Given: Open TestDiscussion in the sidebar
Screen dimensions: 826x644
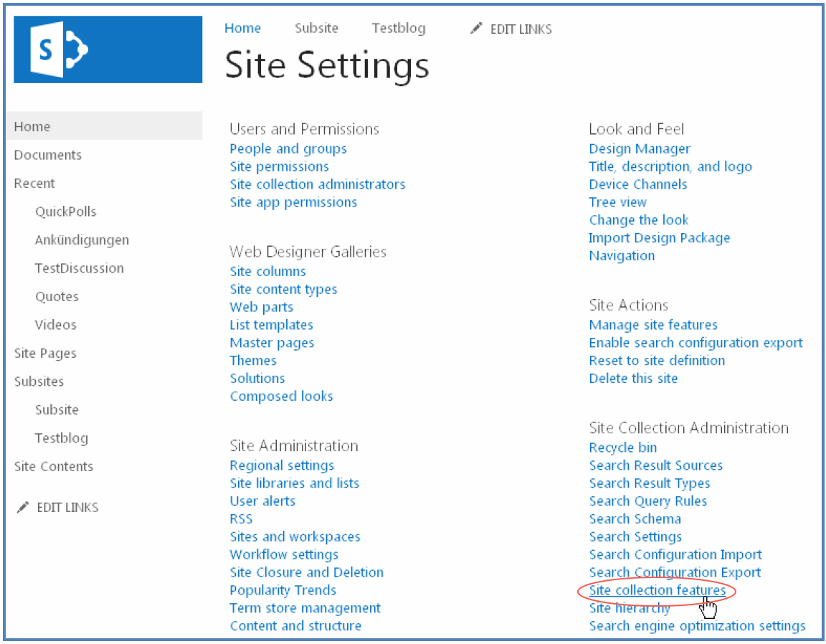Looking at the screenshot, I should [79, 268].
